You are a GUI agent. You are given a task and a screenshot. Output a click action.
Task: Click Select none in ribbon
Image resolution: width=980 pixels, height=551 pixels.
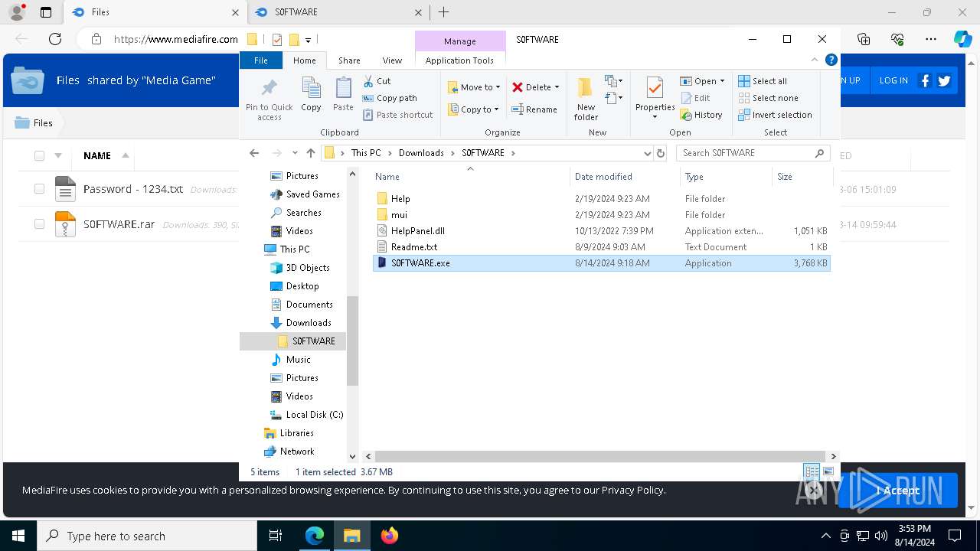768,98
